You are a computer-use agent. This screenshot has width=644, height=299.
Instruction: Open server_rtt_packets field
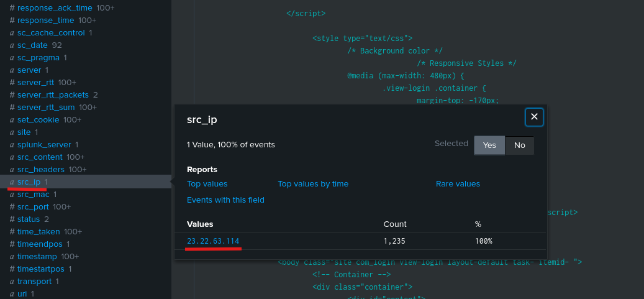(x=53, y=94)
